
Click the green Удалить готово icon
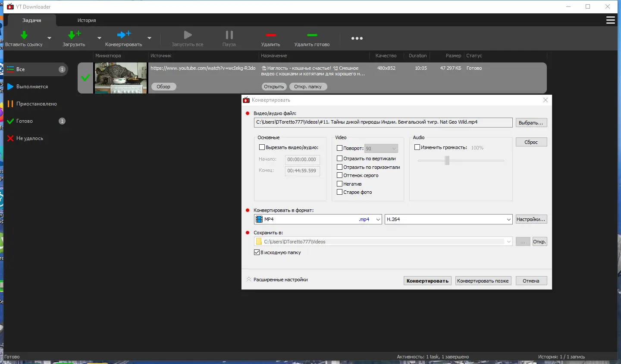click(312, 35)
